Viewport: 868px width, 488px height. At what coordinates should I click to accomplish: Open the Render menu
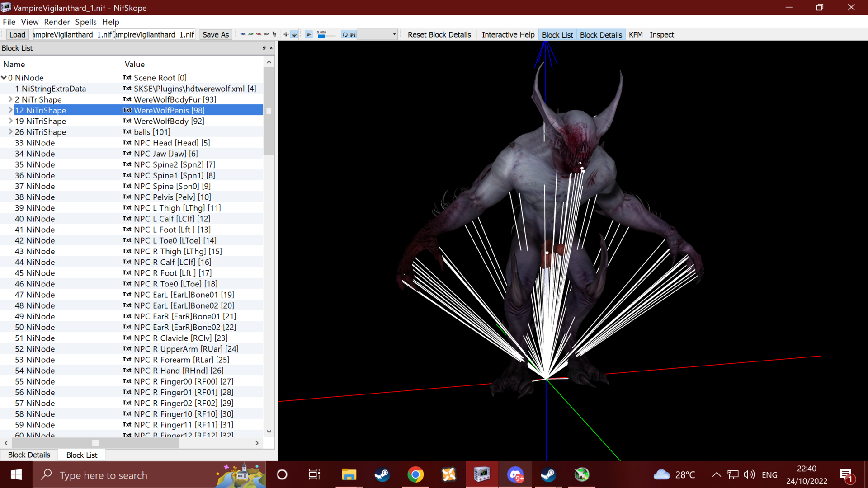[x=57, y=22]
